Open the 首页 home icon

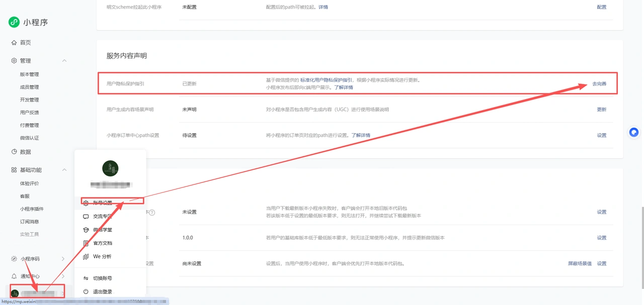14,43
